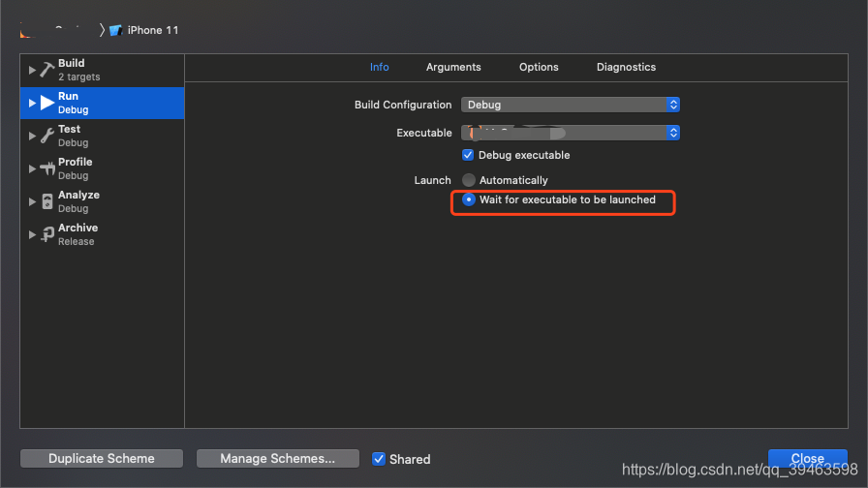This screenshot has width=868, height=488.
Task: Click the Close button
Action: (x=808, y=458)
